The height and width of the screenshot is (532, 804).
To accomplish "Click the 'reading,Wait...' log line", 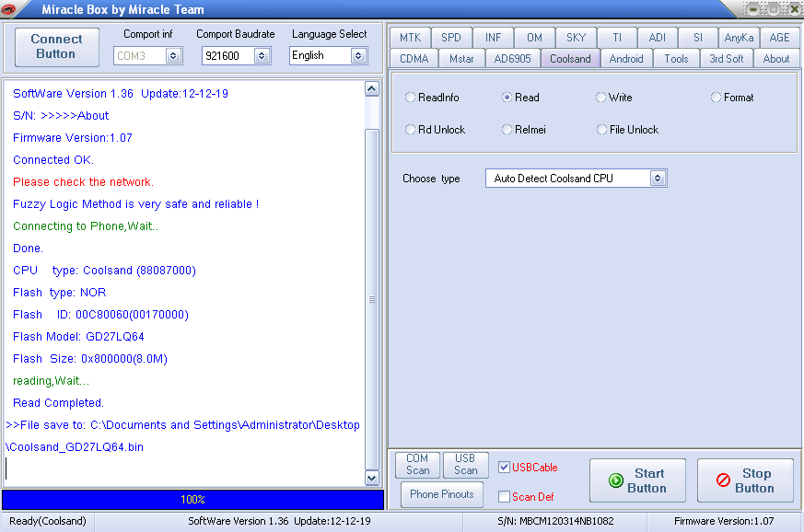I will click(51, 381).
